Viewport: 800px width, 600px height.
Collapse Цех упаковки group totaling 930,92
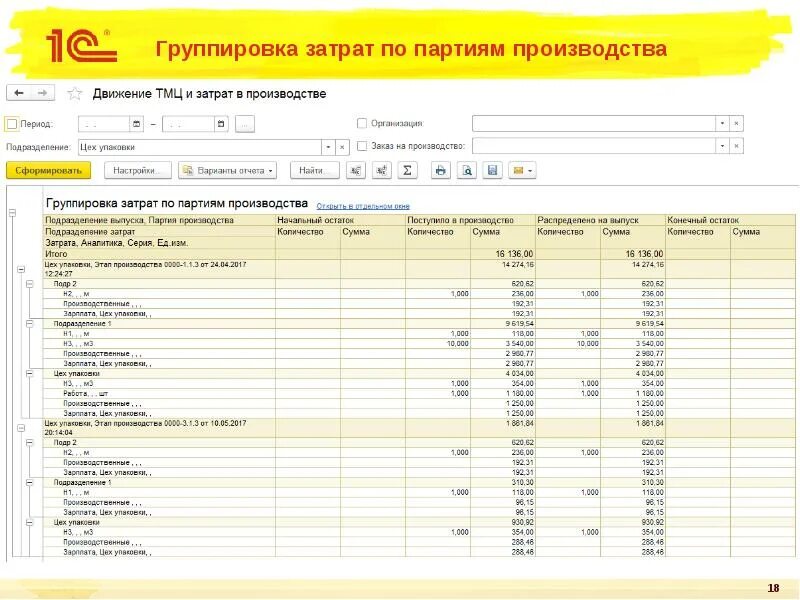pyautogui.click(x=30, y=522)
